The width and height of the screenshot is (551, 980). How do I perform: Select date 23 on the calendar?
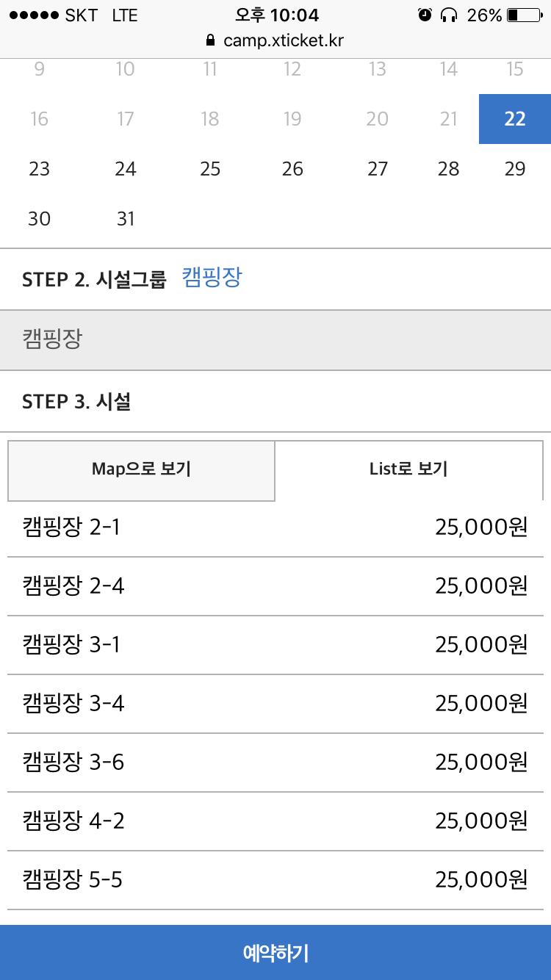point(39,169)
